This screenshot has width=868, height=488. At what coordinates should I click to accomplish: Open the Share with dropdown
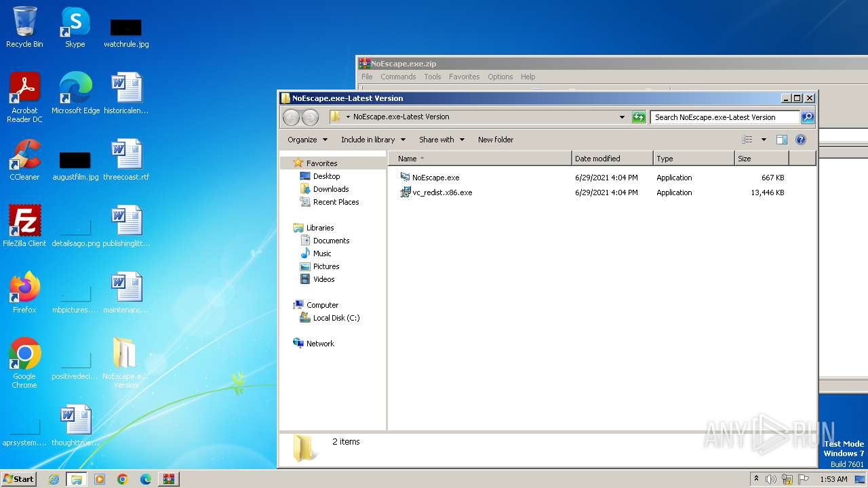pyautogui.click(x=441, y=140)
